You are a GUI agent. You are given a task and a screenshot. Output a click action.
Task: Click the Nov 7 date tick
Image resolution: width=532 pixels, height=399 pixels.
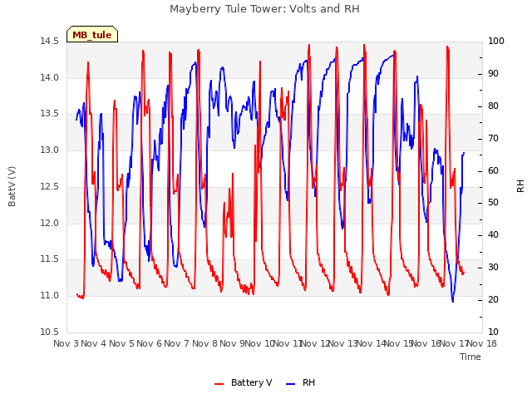tap(177, 343)
